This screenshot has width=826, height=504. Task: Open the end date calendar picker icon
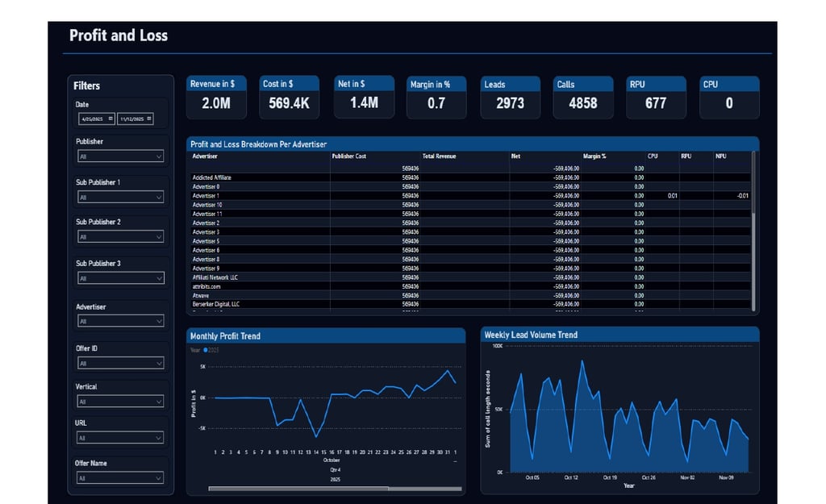coord(149,119)
